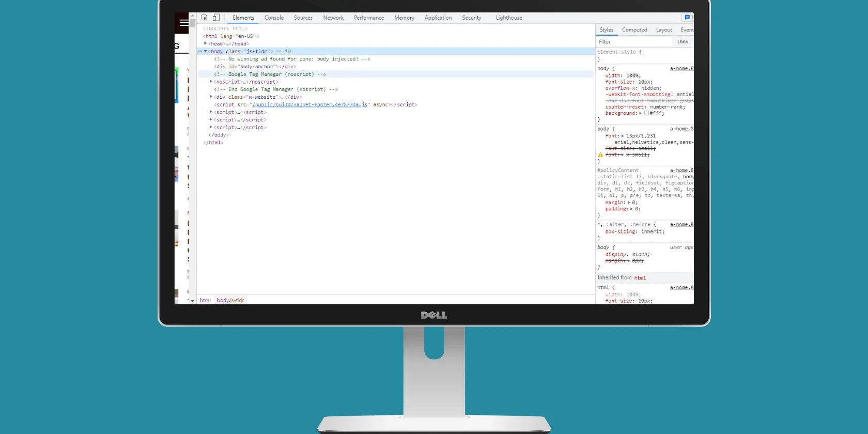Click the styles Filter input field
The image size is (868, 434).
[634, 42]
